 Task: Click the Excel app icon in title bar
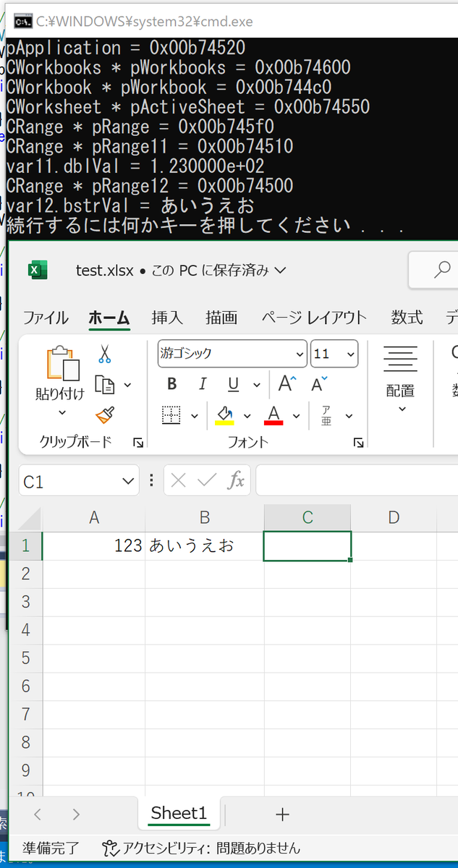(x=38, y=270)
